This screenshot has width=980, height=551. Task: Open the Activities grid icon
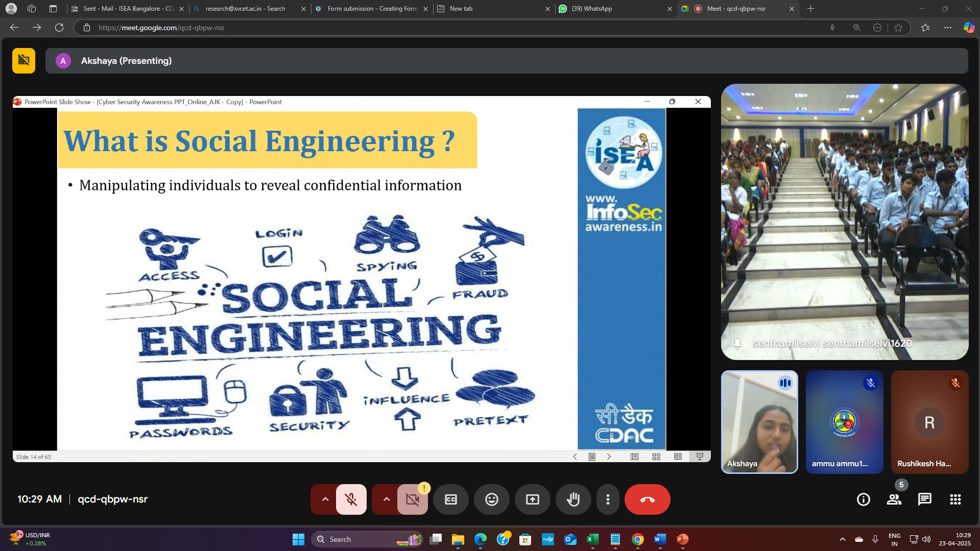coord(955,499)
